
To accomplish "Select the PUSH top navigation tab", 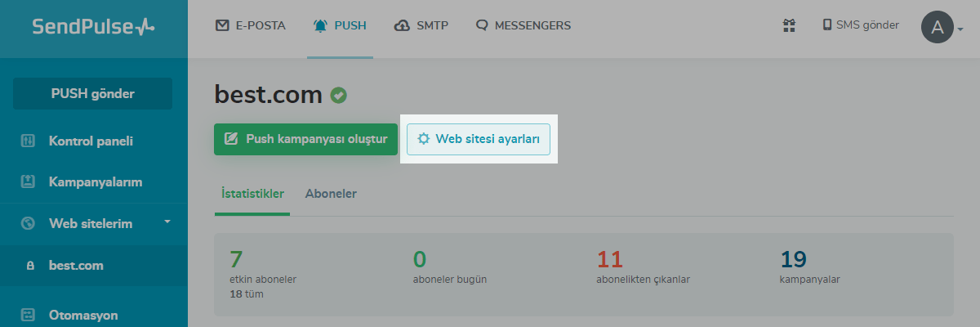I will pos(340,25).
